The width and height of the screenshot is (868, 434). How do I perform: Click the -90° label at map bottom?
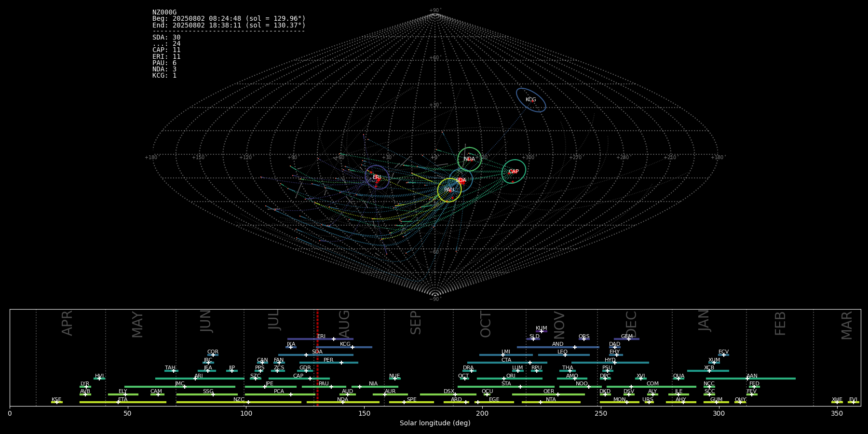tap(435, 299)
